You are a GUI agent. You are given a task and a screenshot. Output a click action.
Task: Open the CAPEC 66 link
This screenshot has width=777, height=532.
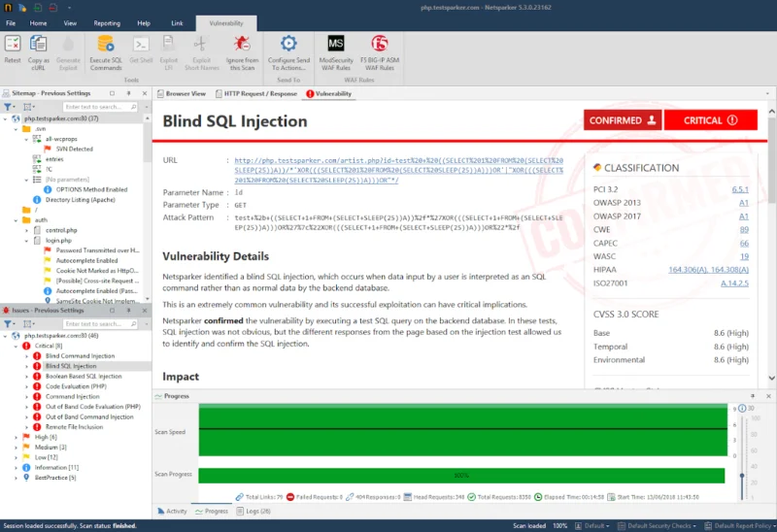click(x=744, y=243)
